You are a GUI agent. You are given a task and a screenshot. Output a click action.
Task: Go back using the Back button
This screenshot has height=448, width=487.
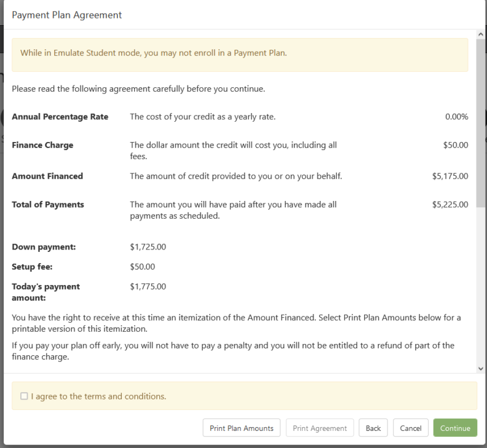click(x=373, y=428)
